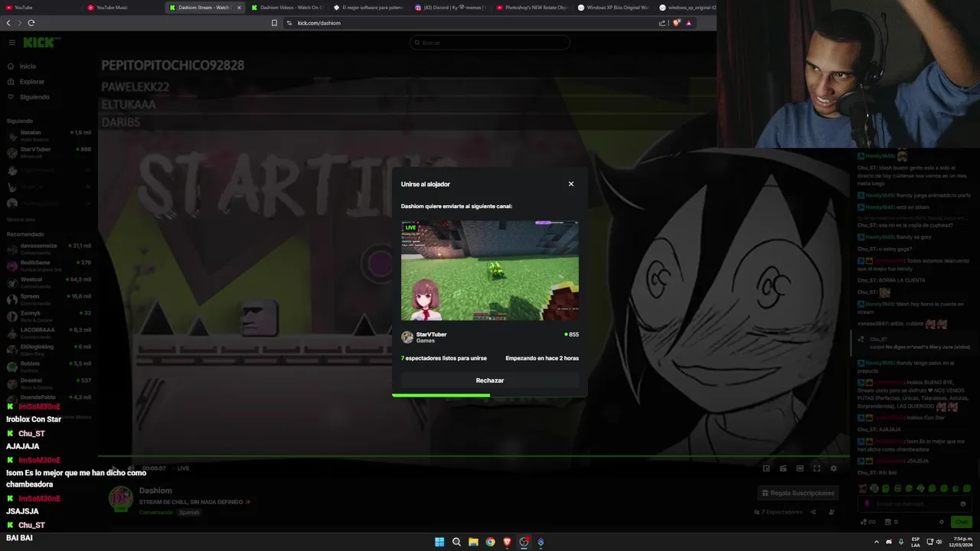Open Chrome from taskbar
The height and width of the screenshot is (551, 980).
point(490,542)
